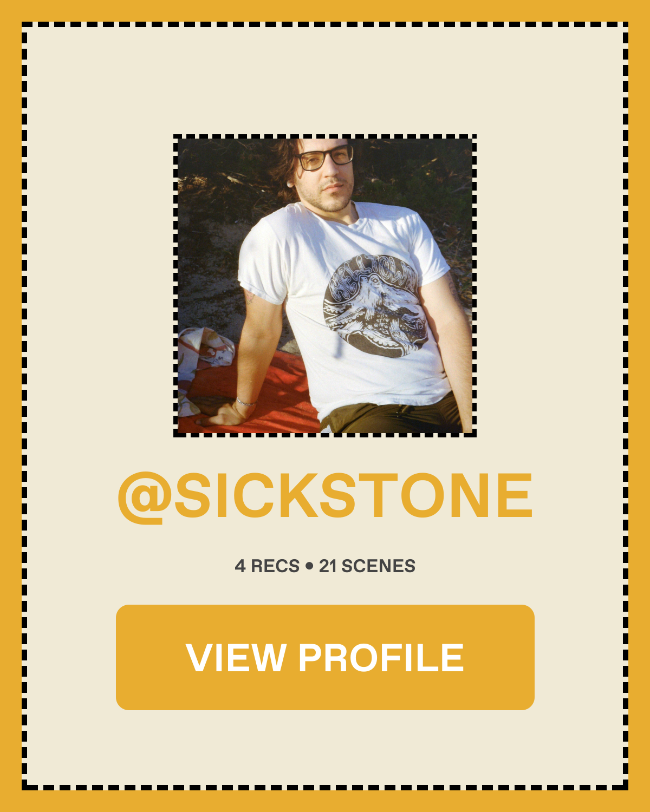Viewport: 650px width, 812px height.
Task: Click the bullet separator between recs and scenes
Action: pos(309,566)
